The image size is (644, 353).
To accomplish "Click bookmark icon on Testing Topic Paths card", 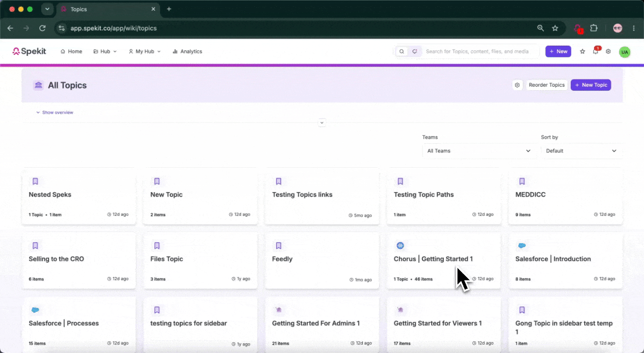I will (x=401, y=181).
